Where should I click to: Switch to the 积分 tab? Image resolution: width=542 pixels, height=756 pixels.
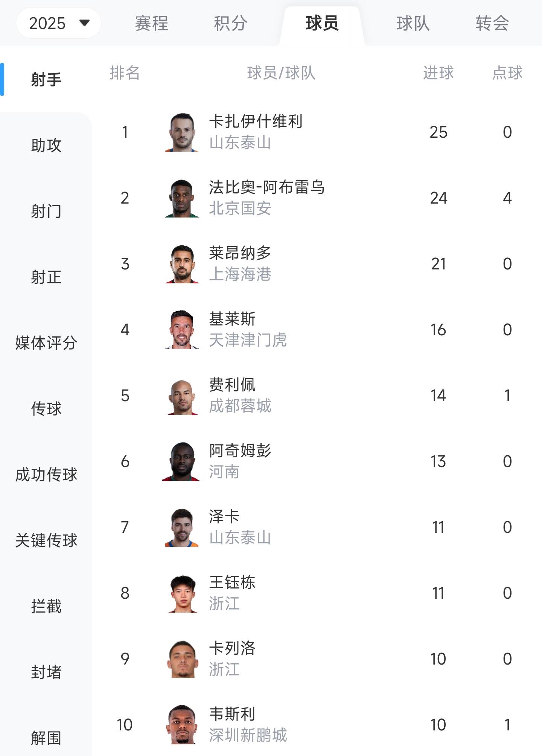point(230,23)
